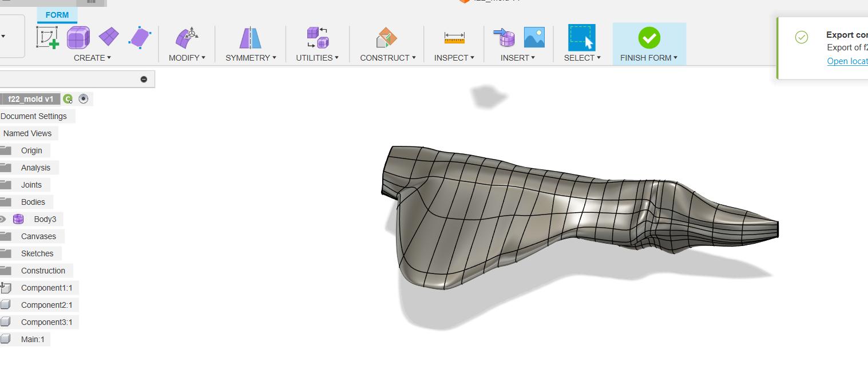
Task: Switch to the FORM tab
Action: 57,15
